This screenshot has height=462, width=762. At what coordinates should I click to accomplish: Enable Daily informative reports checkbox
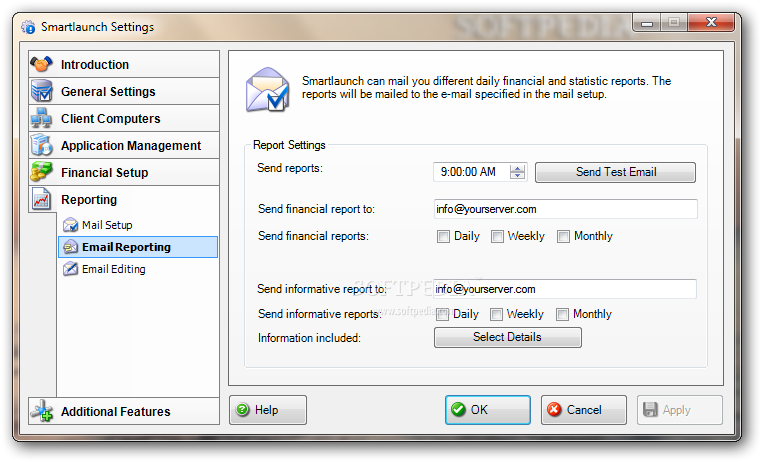(x=442, y=315)
